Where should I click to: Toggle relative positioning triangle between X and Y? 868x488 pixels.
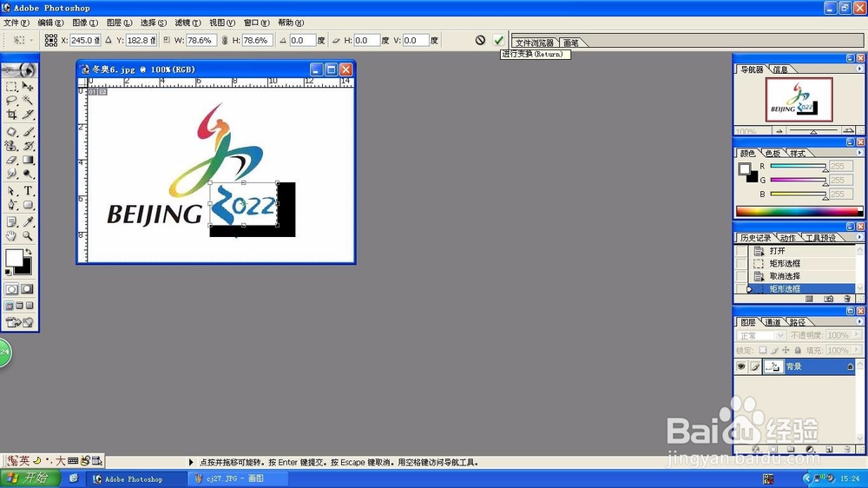(108, 40)
